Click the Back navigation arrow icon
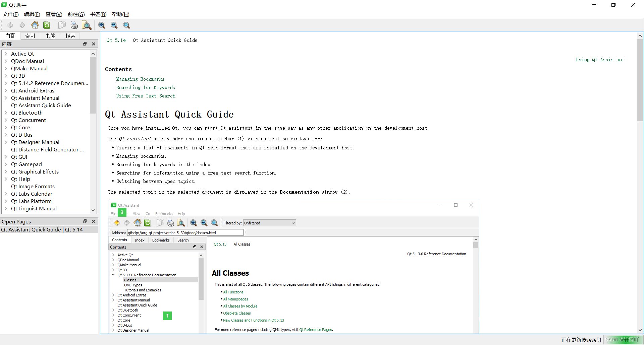 10,25
